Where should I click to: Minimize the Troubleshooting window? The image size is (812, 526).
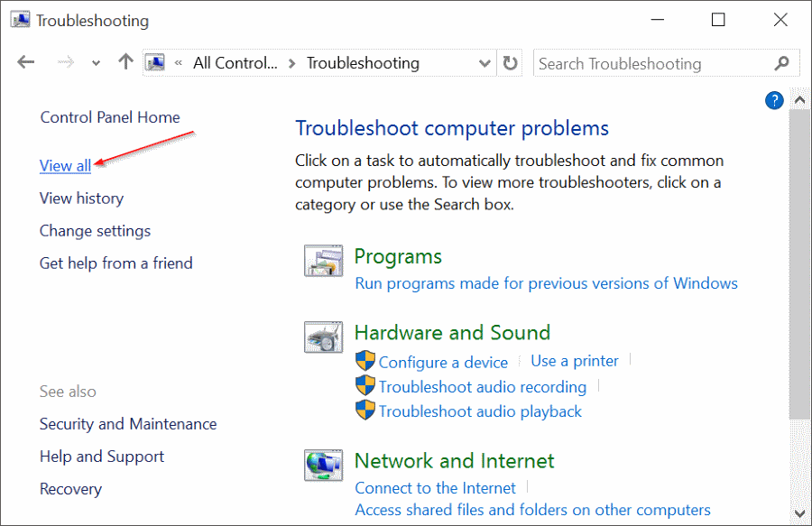point(658,20)
